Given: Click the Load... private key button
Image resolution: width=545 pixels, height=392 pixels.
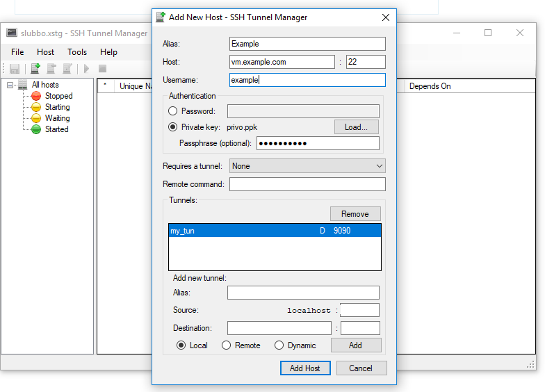Looking at the screenshot, I should [356, 127].
